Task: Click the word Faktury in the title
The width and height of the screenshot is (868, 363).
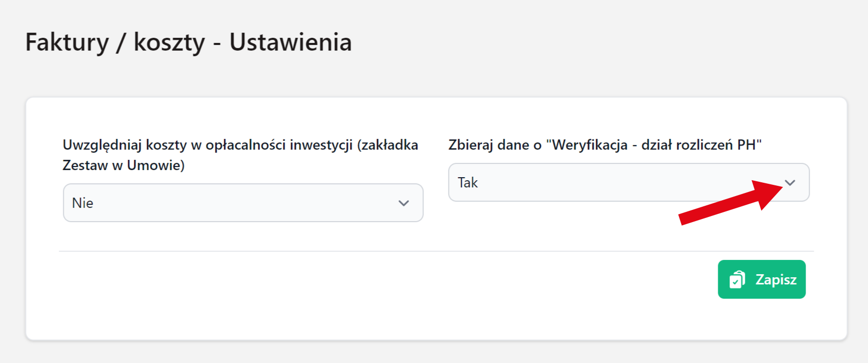Action: click(x=67, y=42)
